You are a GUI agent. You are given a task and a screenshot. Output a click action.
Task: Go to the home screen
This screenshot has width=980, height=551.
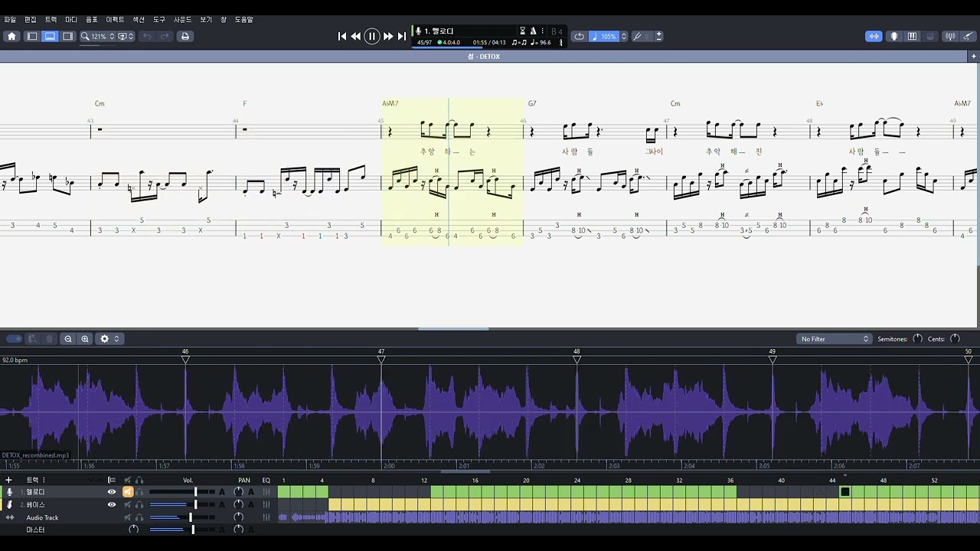click(x=11, y=36)
